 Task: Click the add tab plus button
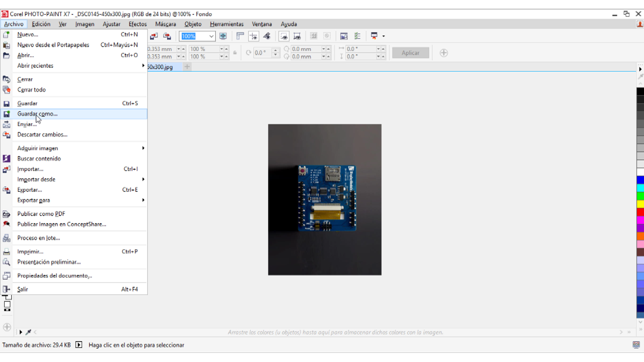[x=187, y=67]
